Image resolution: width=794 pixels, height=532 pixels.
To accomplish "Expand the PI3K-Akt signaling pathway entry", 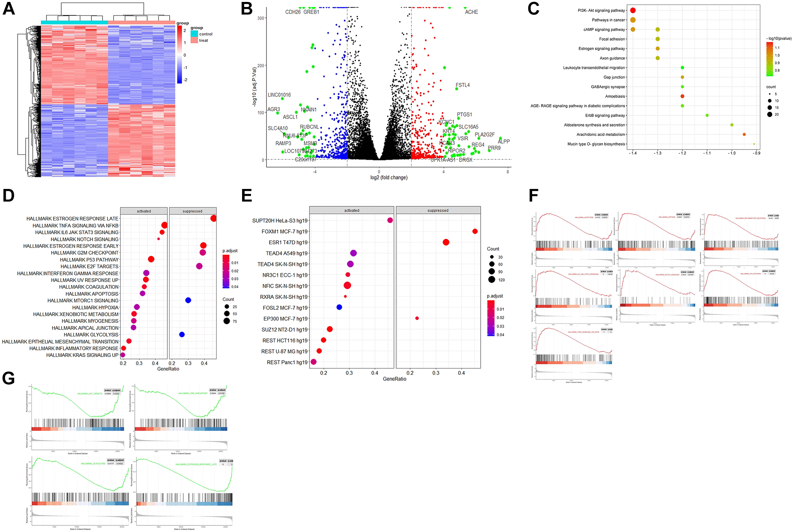I will click(x=640, y=12).
